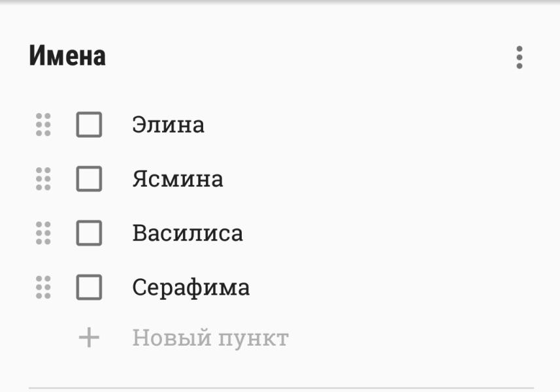
Task: Select the Ясмина list item text
Action: [178, 179]
